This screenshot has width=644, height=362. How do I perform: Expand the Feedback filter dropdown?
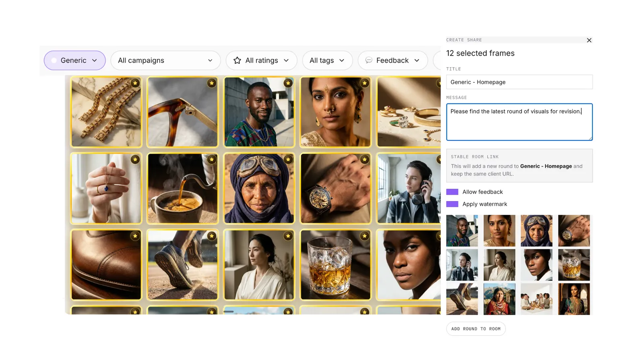pos(392,60)
